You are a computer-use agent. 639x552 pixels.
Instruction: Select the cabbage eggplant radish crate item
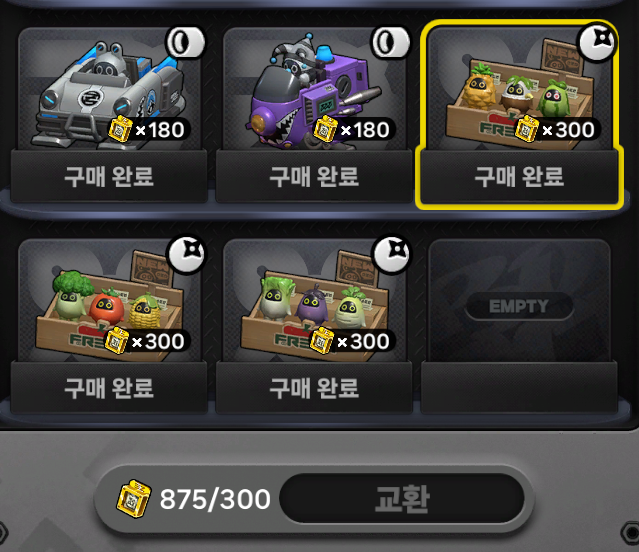[x=314, y=300]
